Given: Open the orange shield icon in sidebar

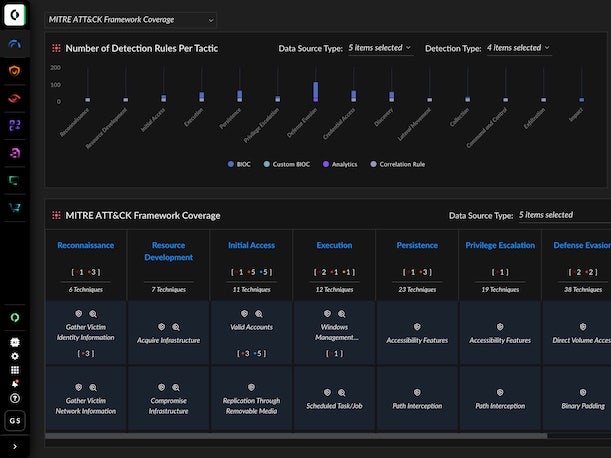Looking at the screenshot, I should tap(14, 71).
